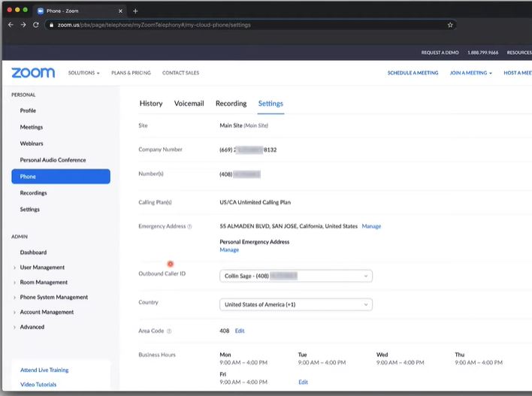Open Recordings in sidebar
The image size is (532, 396).
click(x=33, y=193)
